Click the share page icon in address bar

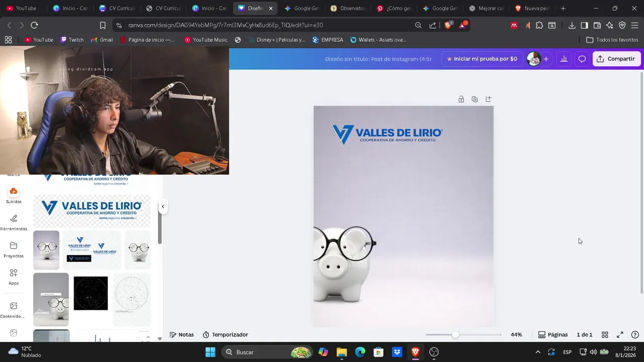coord(433,25)
